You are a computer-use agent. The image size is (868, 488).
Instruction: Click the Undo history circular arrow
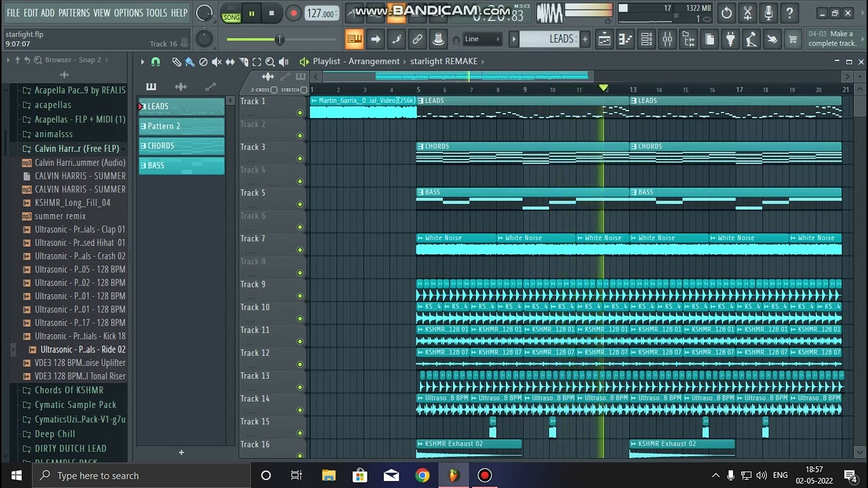click(726, 13)
